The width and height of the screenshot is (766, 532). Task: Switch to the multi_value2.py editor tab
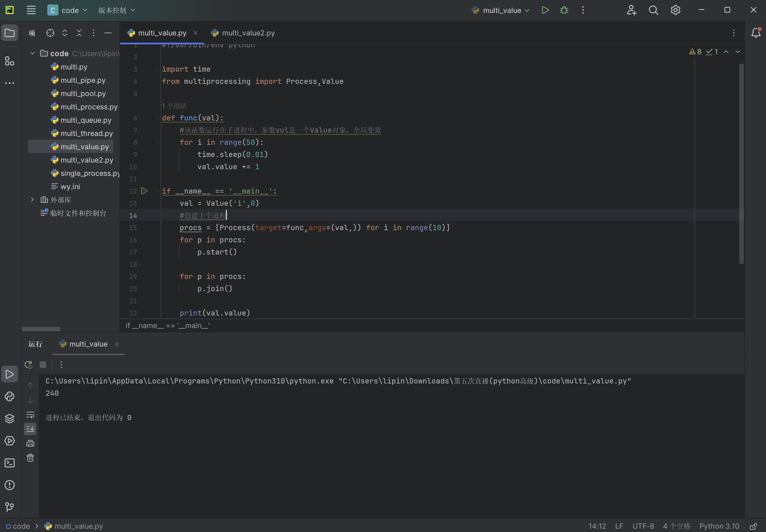click(x=243, y=33)
